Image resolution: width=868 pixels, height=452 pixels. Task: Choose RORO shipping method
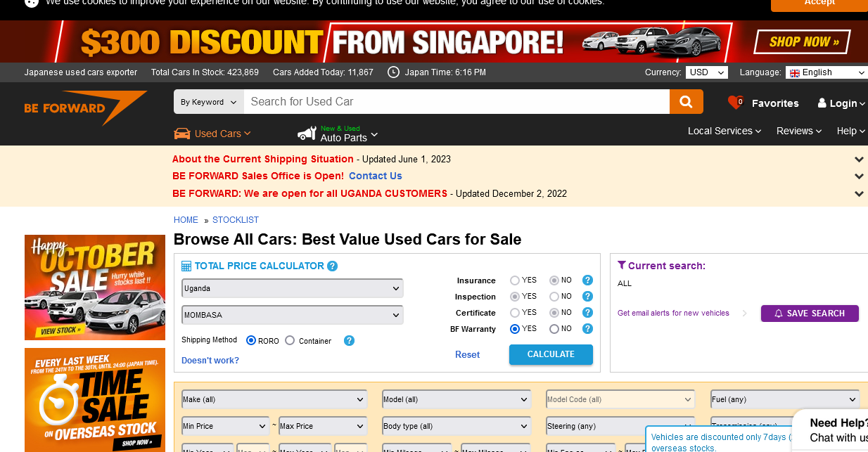click(251, 341)
